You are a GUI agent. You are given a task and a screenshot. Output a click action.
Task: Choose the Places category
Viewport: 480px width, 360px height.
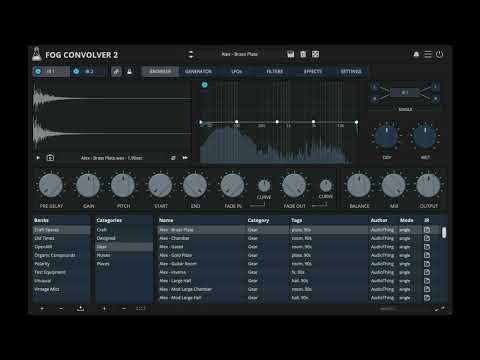pyautogui.click(x=124, y=264)
